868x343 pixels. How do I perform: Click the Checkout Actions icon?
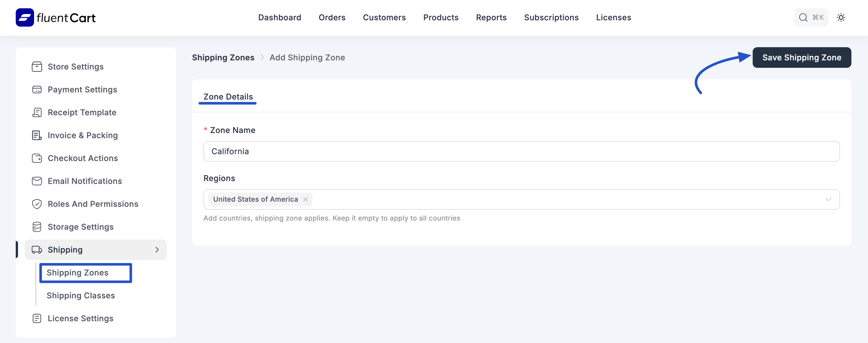[37, 158]
